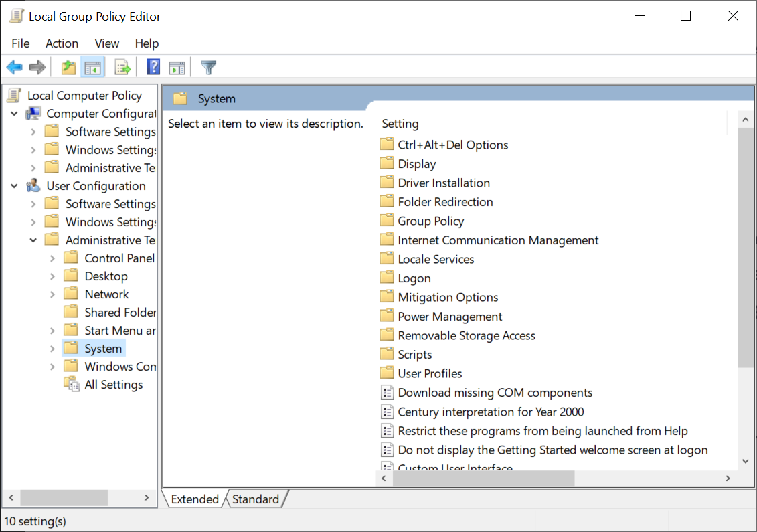Click the User Configuration user icon

[33, 185]
